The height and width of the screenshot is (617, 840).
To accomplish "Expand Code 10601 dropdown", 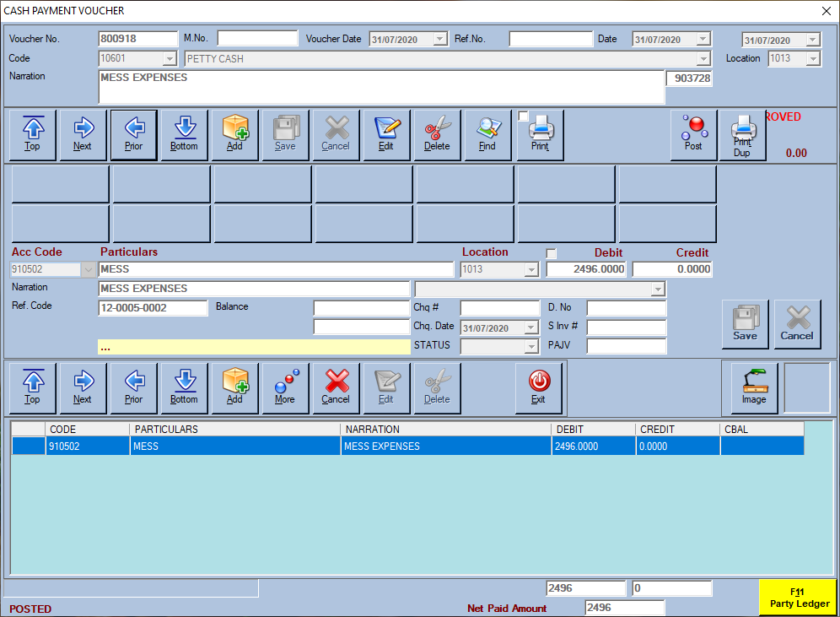I will tap(170, 58).
